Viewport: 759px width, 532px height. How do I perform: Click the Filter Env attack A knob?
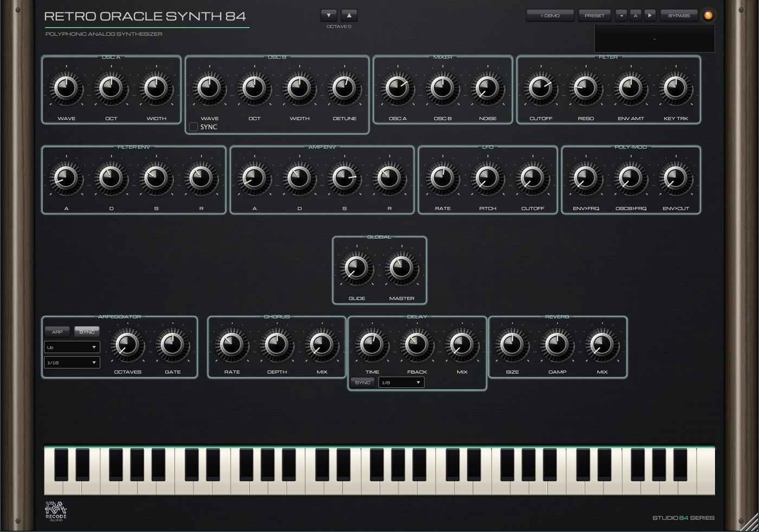click(x=66, y=178)
